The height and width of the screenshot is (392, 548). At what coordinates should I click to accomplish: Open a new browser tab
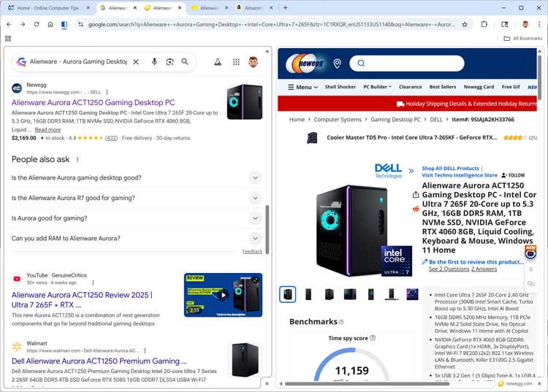(x=285, y=8)
